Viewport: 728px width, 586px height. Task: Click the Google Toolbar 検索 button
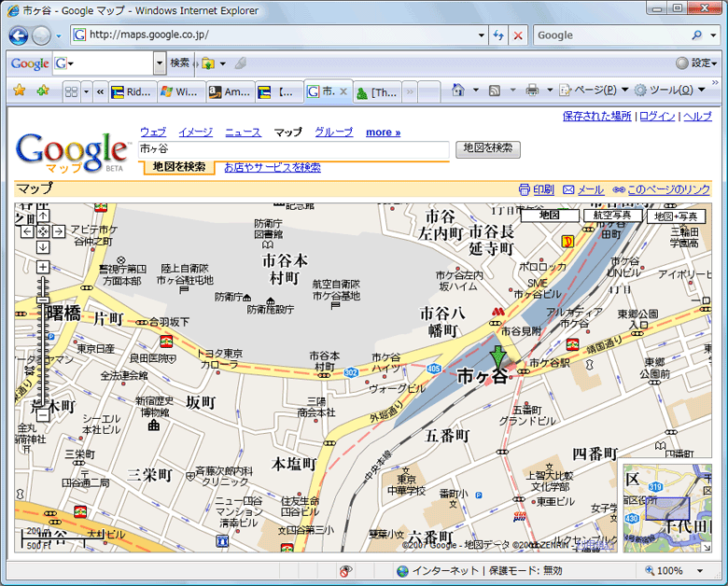click(x=180, y=63)
